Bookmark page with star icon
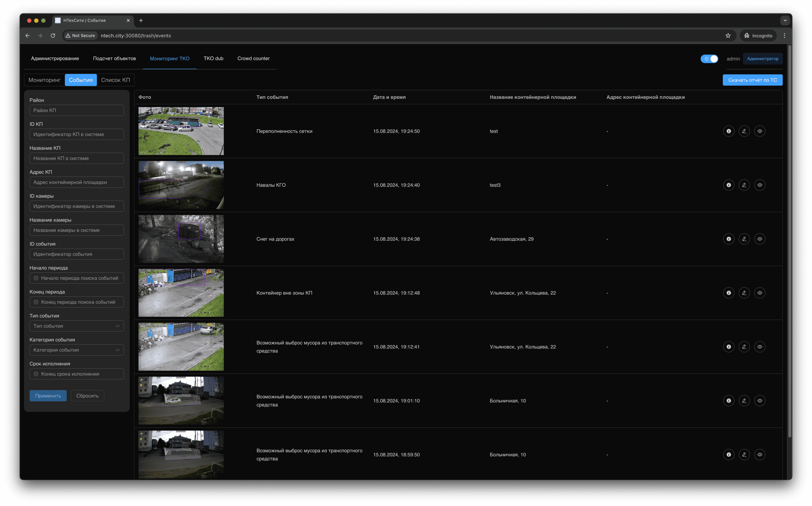 [x=728, y=35]
